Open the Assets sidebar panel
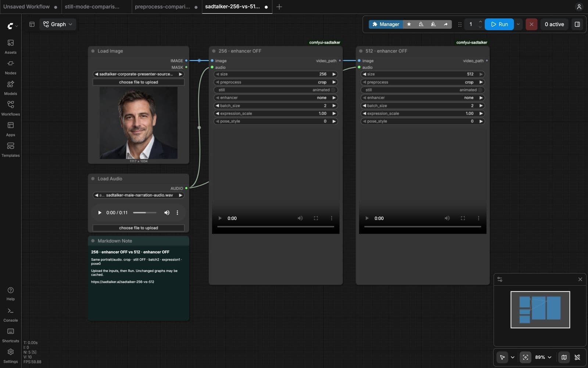Screen dimensions: 588x368 tap(10, 47)
